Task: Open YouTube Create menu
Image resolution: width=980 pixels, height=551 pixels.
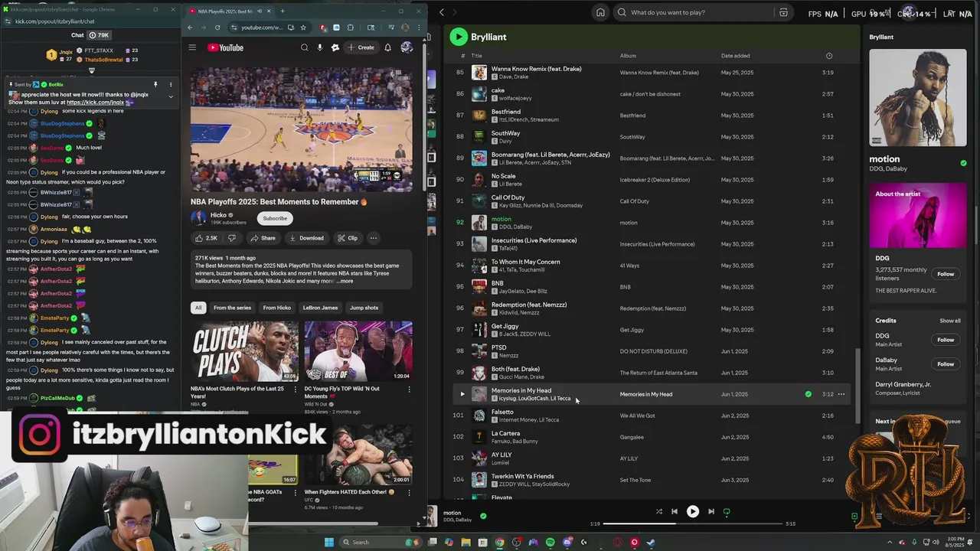Action: pos(361,47)
